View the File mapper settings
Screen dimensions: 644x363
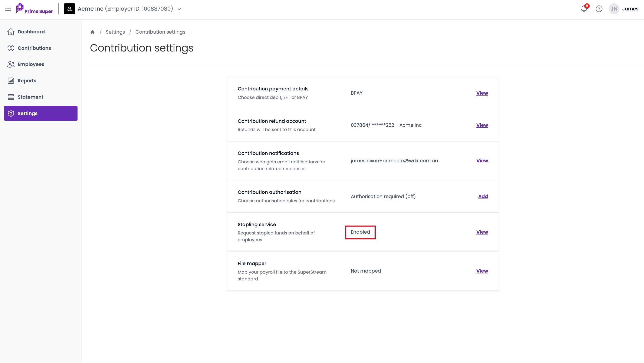pos(482,271)
